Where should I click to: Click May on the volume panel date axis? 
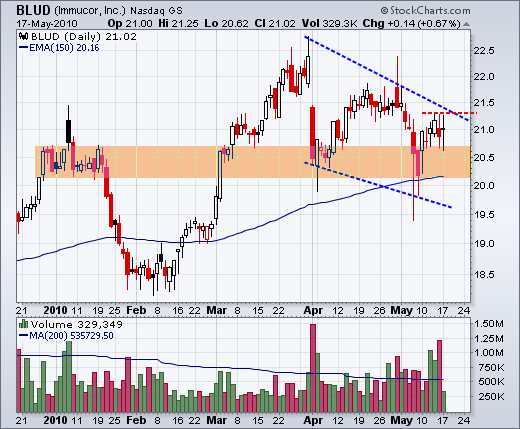click(402, 420)
